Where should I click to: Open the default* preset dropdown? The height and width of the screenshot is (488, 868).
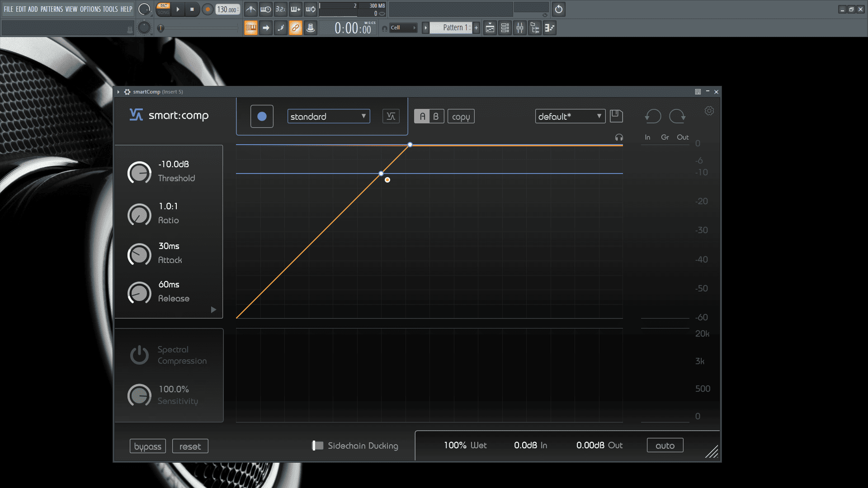click(x=570, y=117)
